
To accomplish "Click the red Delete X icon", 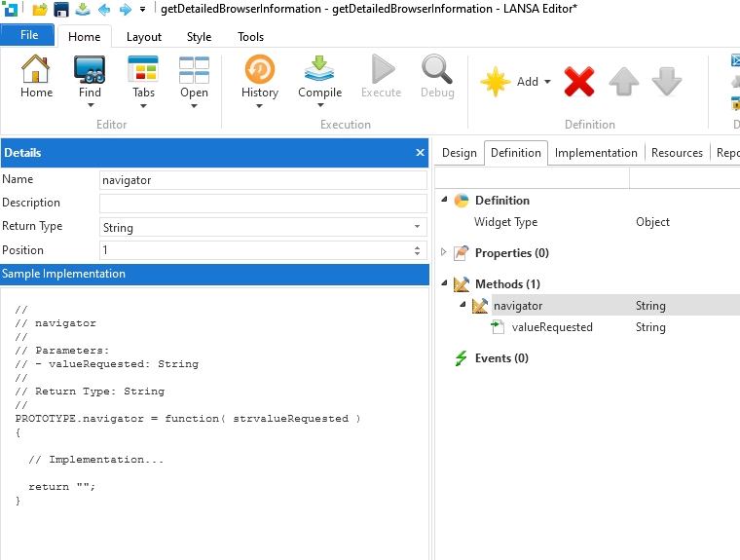I will 579,82.
